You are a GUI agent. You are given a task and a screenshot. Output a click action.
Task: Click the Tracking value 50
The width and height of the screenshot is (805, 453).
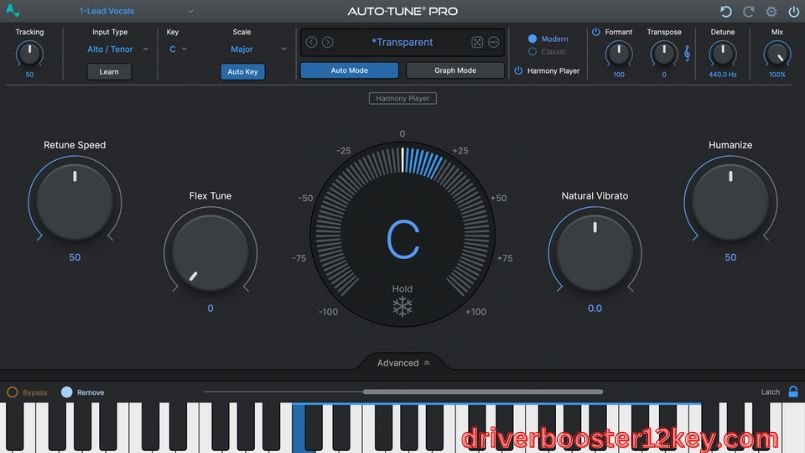click(x=29, y=74)
